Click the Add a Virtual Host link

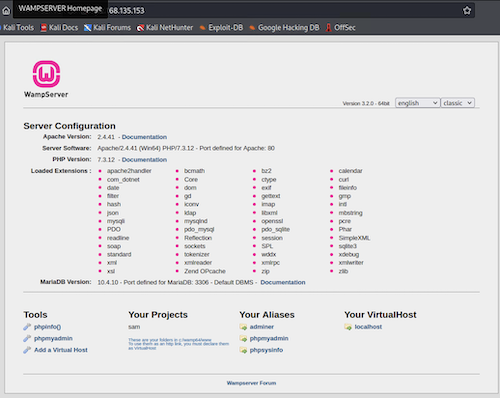pos(61,350)
